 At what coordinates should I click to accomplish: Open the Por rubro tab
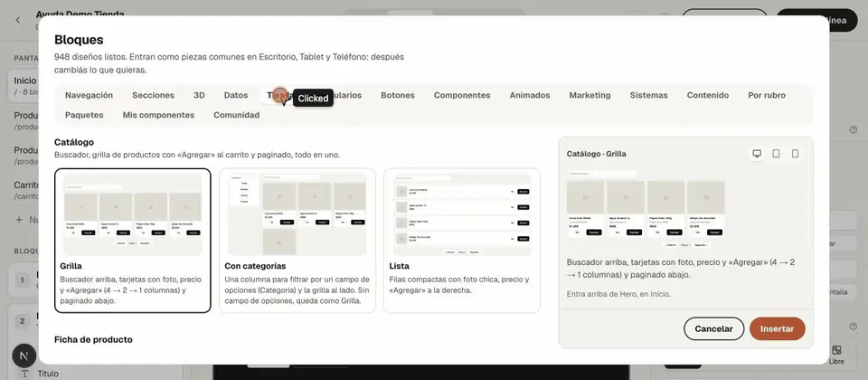point(767,95)
